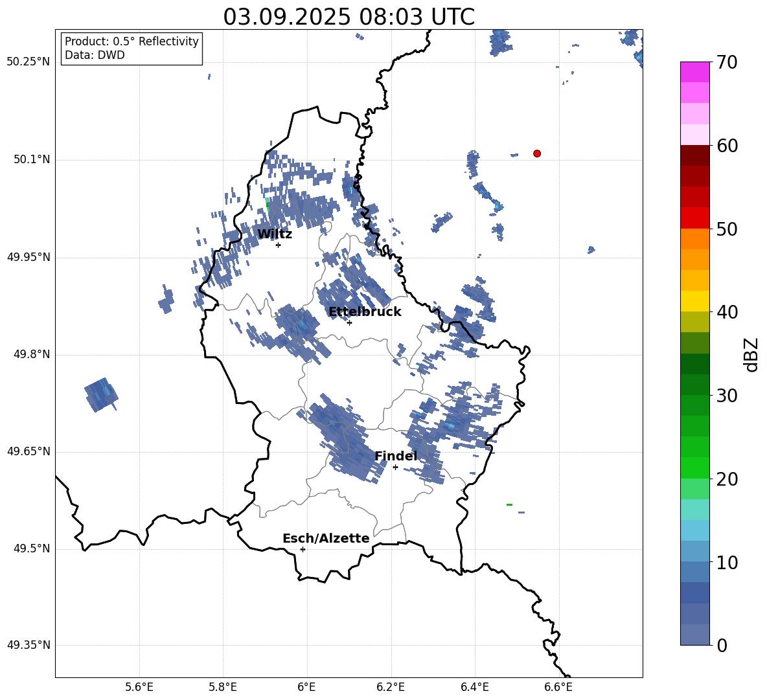Click the 60 value on colorbar
767x700 pixels.
coord(726,146)
